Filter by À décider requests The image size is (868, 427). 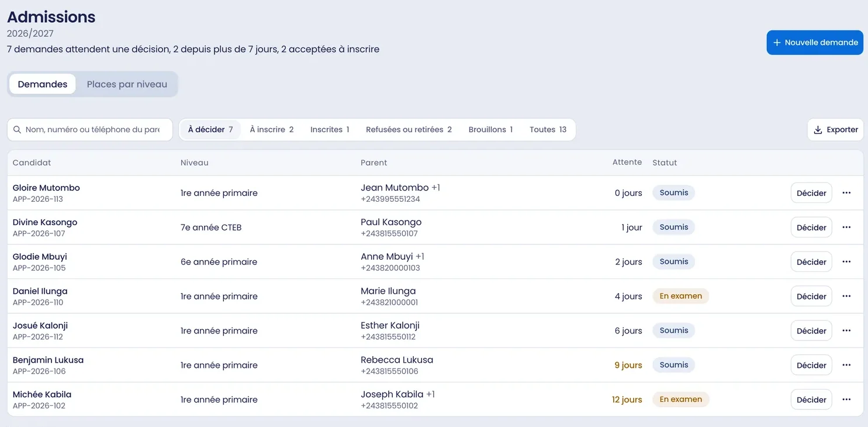tap(210, 130)
